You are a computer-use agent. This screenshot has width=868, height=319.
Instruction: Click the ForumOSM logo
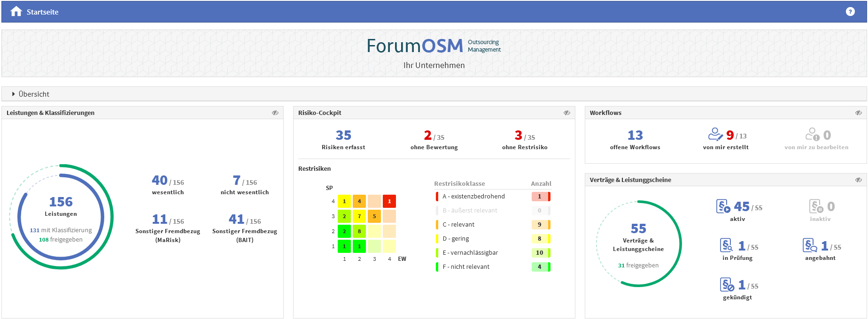(x=434, y=46)
